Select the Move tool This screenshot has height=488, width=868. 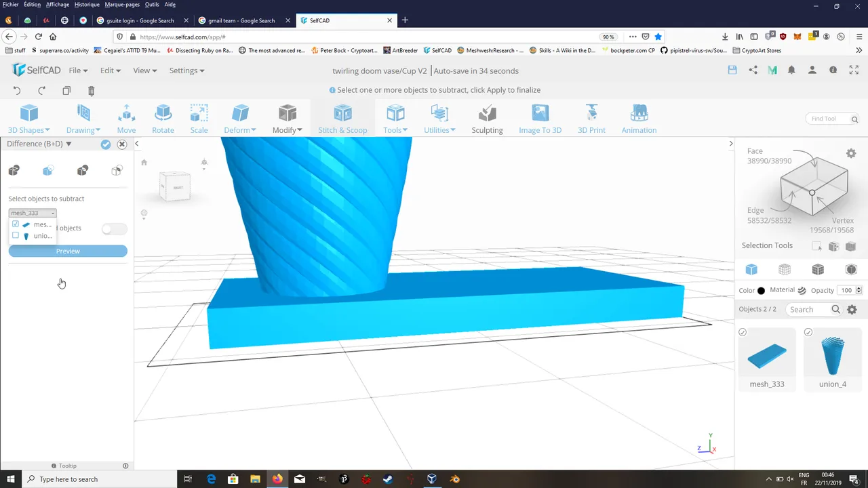point(126,119)
